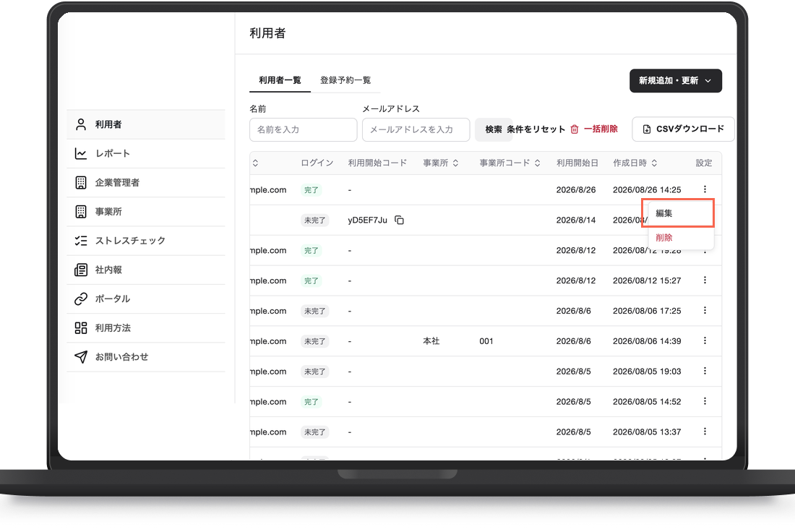
Task: Open the 利用者 sidebar item
Action: (x=146, y=125)
